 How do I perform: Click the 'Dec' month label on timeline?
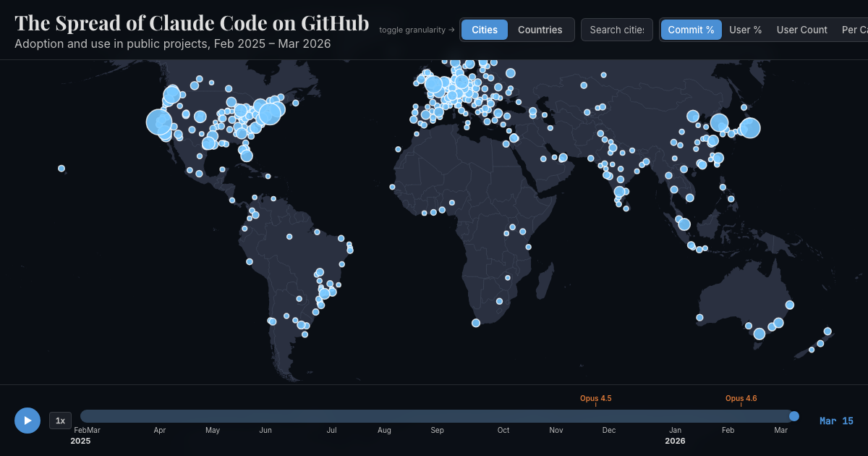point(609,430)
